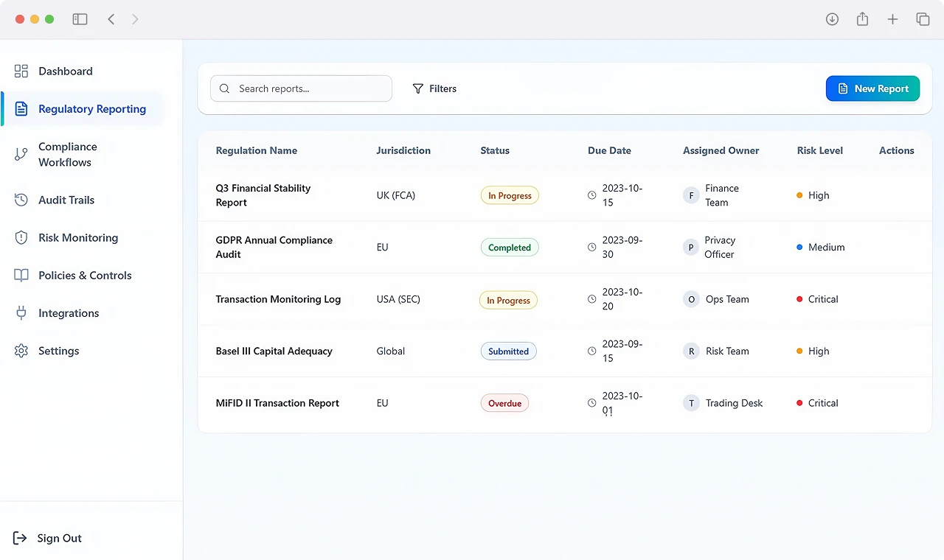
Task: Click the Medium risk level value
Action: click(821, 248)
